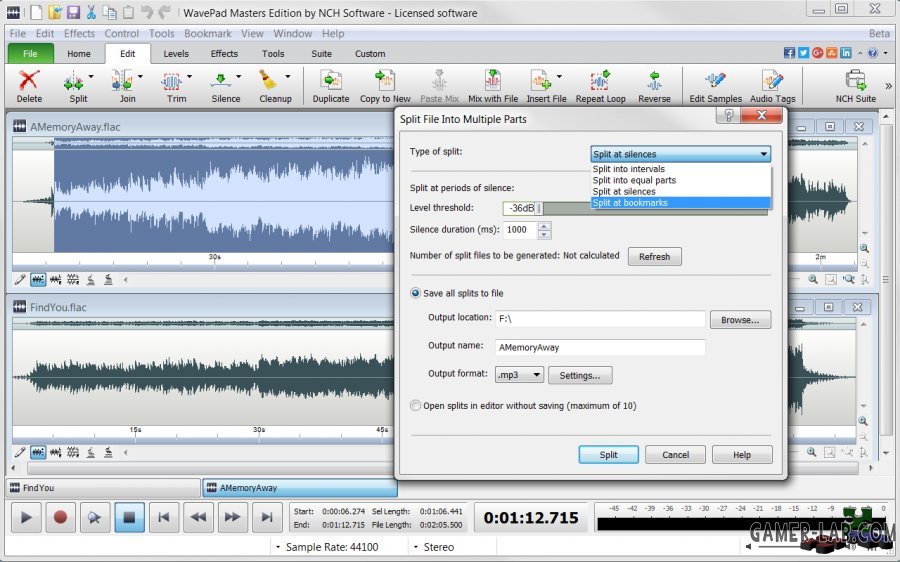Click the Silence tool icon

(x=221, y=82)
